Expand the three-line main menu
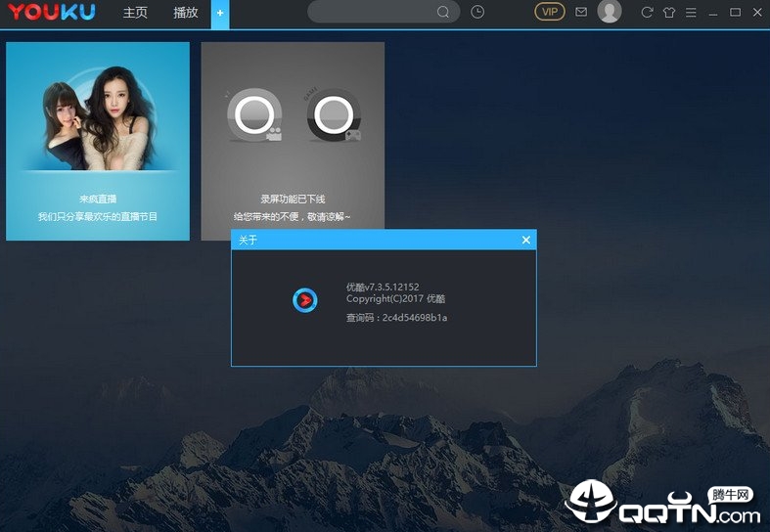The height and width of the screenshot is (532, 770). click(x=691, y=12)
